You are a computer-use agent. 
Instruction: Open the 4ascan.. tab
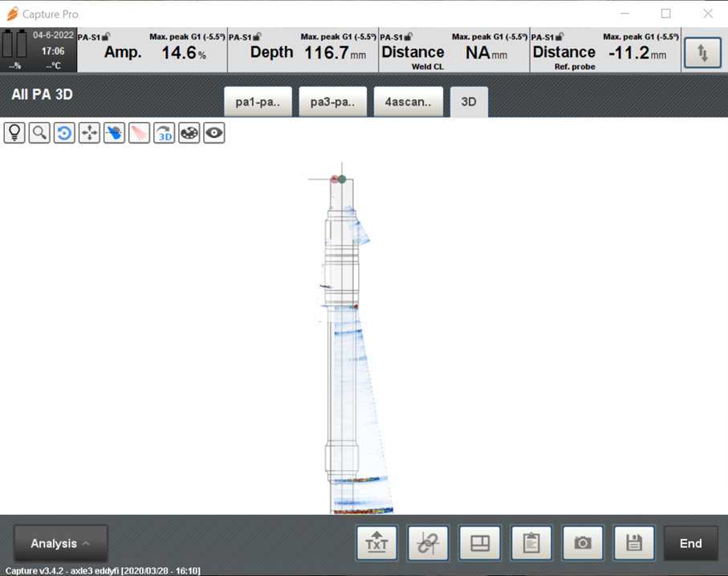tap(408, 102)
